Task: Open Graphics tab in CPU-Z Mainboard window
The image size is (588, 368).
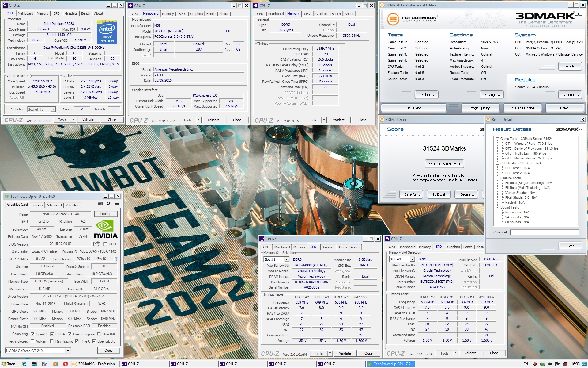Action: tap(196, 14)
